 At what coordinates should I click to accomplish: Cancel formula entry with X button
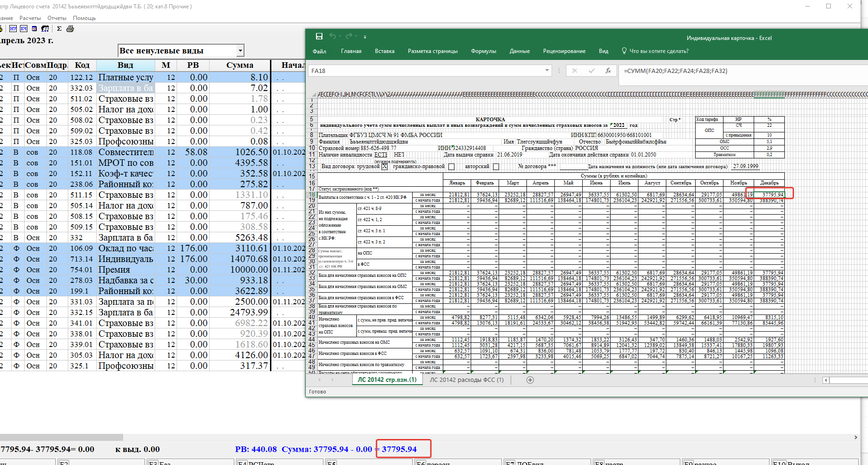click(x=575, y=71)
